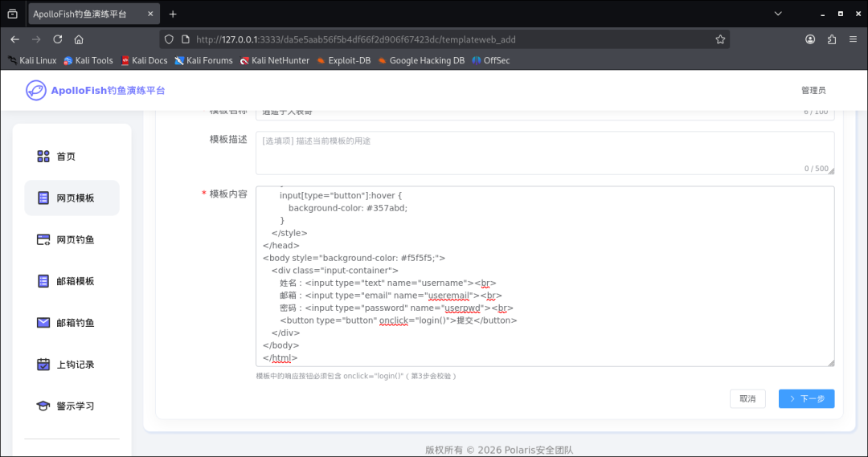Open 上钩记录 sidebar menu item

72,364
